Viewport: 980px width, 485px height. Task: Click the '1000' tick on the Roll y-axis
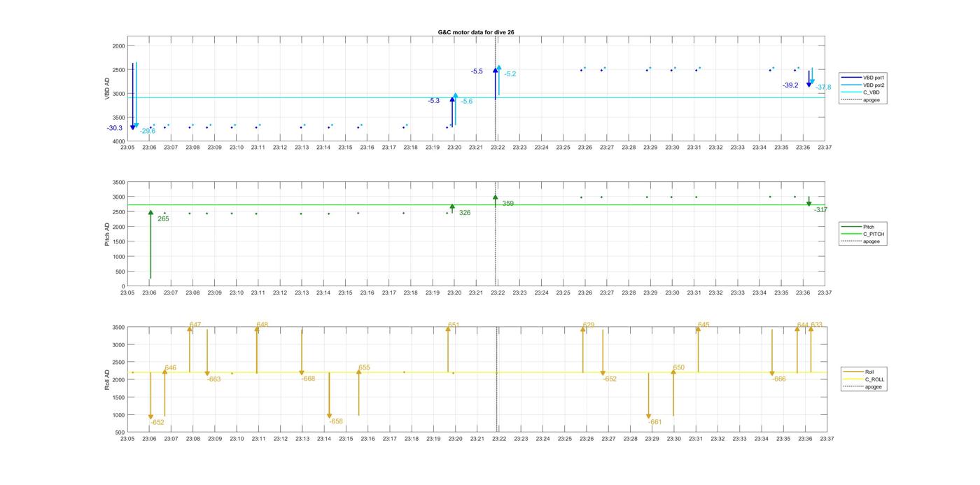118,415
